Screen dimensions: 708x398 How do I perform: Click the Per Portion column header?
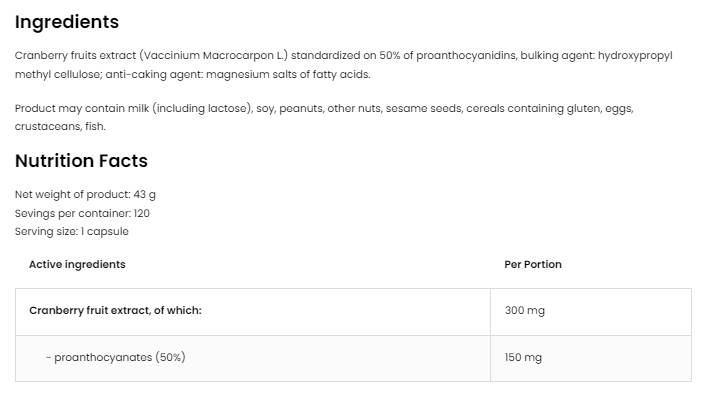click(533, 264)
